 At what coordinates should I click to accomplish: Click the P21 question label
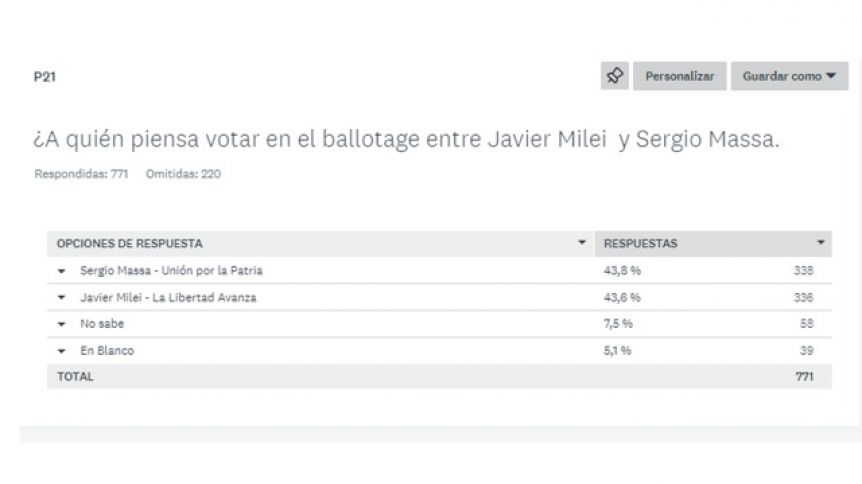pos(45,76)
